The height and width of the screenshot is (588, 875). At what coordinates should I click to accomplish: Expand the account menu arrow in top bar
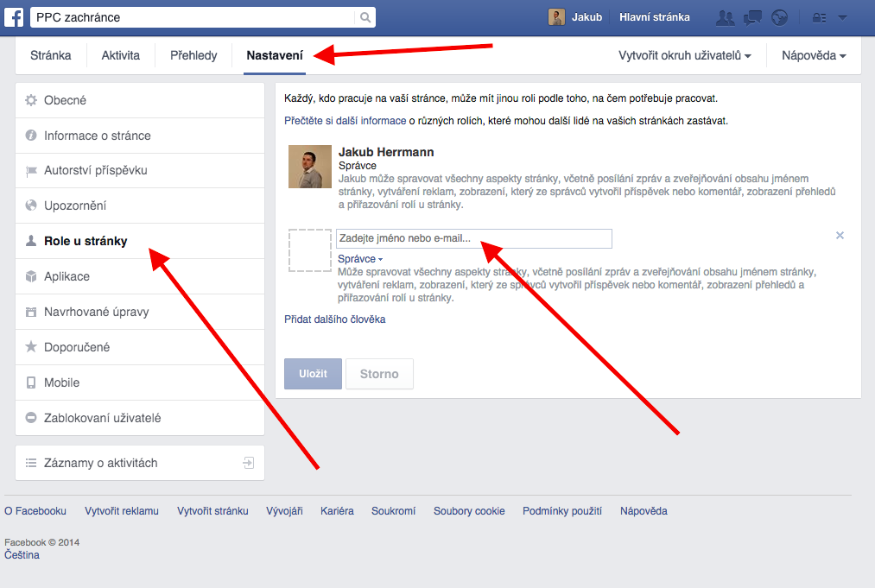843,18
